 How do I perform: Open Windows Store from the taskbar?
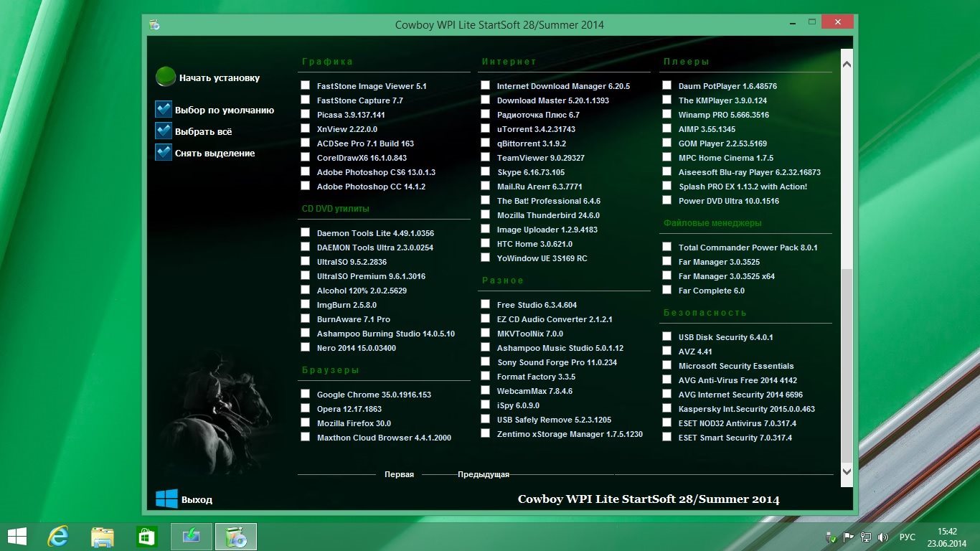(146, 537)
